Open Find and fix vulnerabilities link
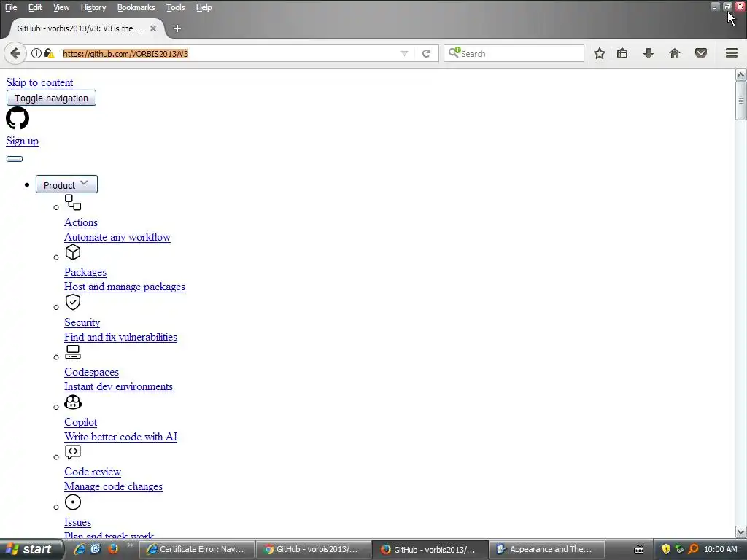747x560 pixels. tap(120, 337)
